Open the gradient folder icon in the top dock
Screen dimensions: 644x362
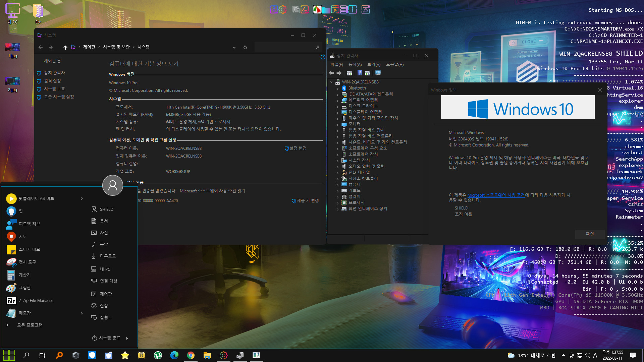326,10
